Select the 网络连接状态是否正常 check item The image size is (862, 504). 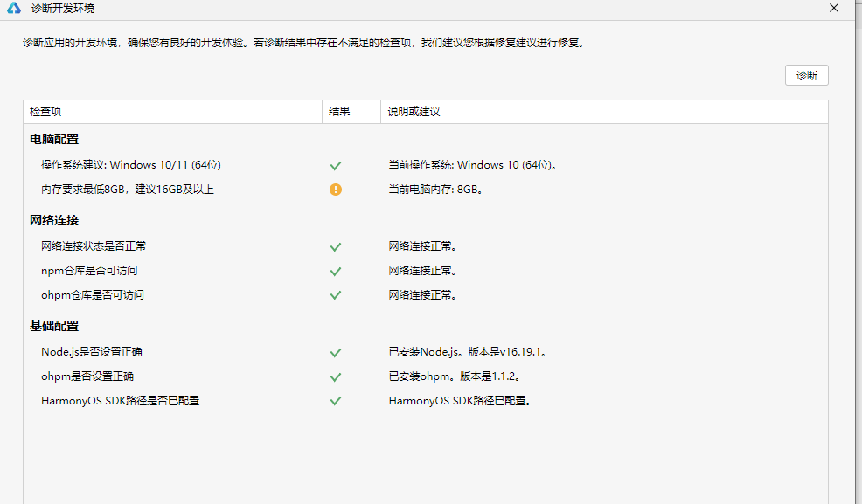(x=94, y=246)
